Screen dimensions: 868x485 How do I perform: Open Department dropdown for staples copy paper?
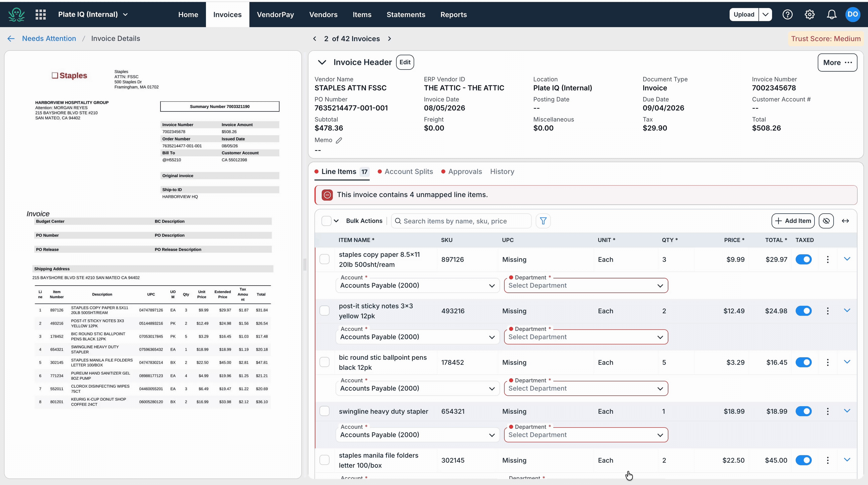tap(586, 286)
